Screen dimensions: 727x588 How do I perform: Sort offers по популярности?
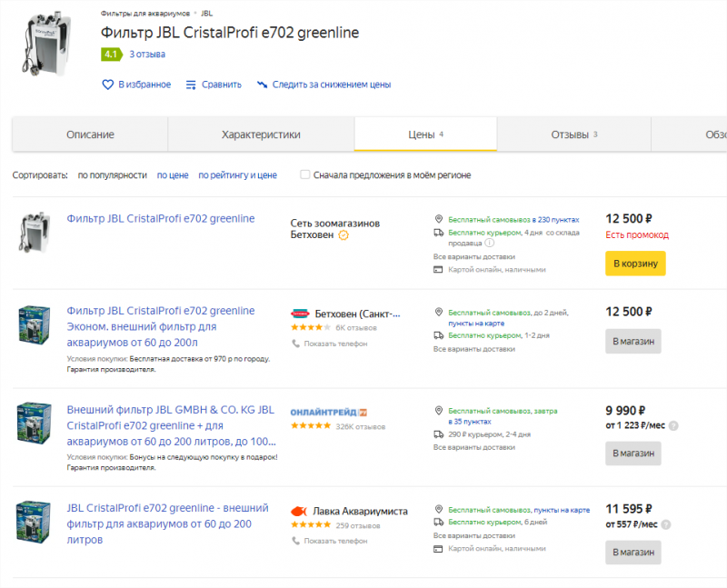112,175
